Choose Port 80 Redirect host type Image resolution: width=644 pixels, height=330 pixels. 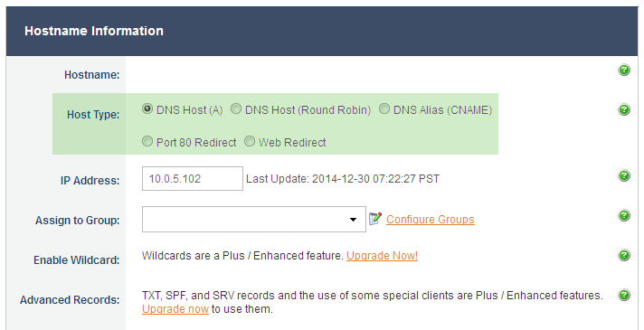(147, 142)
